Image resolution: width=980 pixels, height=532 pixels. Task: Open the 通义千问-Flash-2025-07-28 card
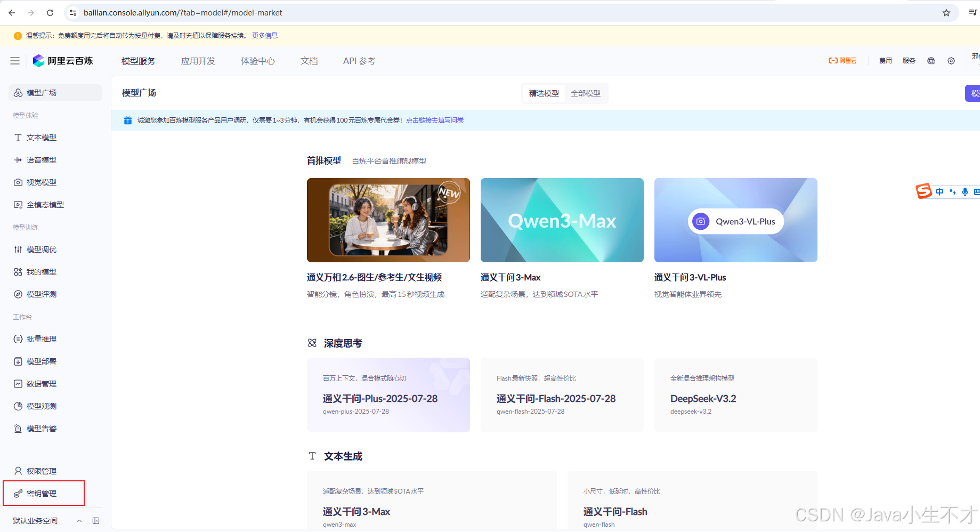(x=562, y=395)
